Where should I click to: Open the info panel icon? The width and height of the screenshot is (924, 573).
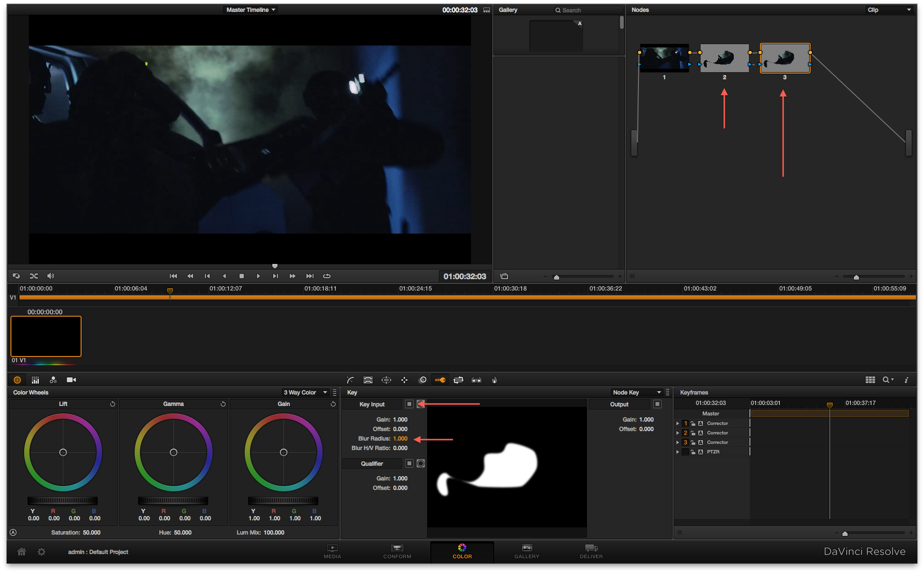[x=906, y=380]
